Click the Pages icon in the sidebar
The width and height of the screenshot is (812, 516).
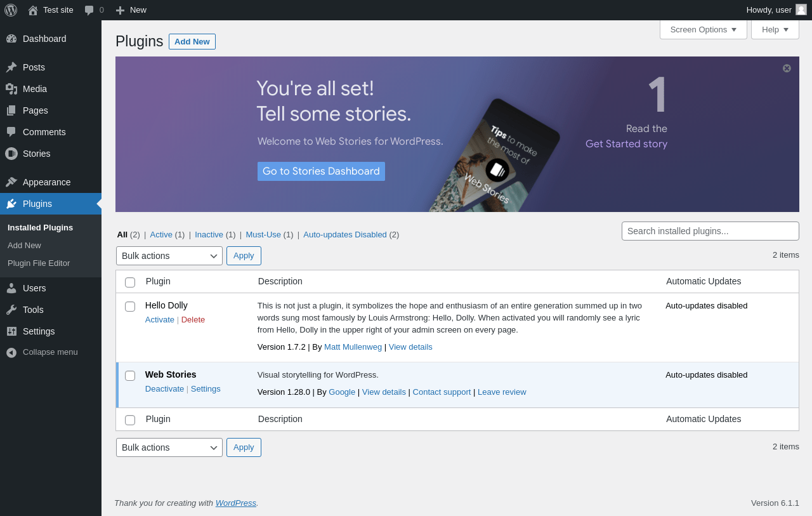click(x=11, y=110)
